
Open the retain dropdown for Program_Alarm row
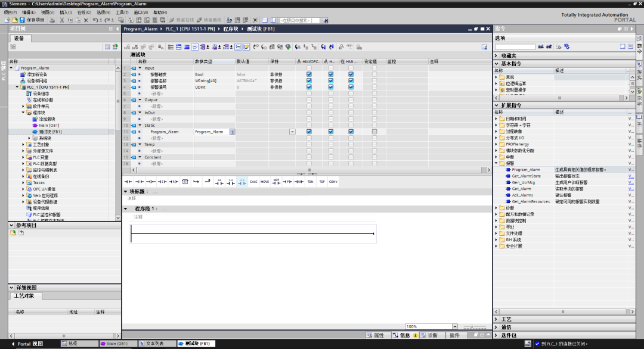(x=292, y=132)
